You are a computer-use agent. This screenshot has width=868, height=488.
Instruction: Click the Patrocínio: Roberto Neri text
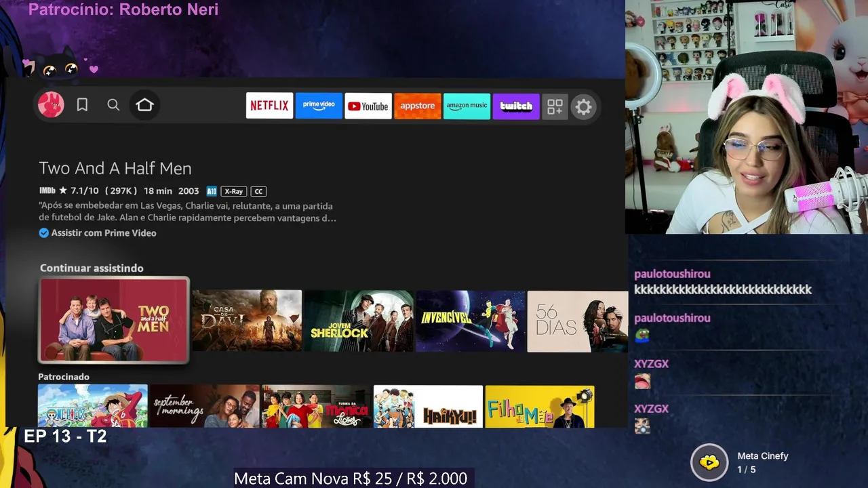123,9
